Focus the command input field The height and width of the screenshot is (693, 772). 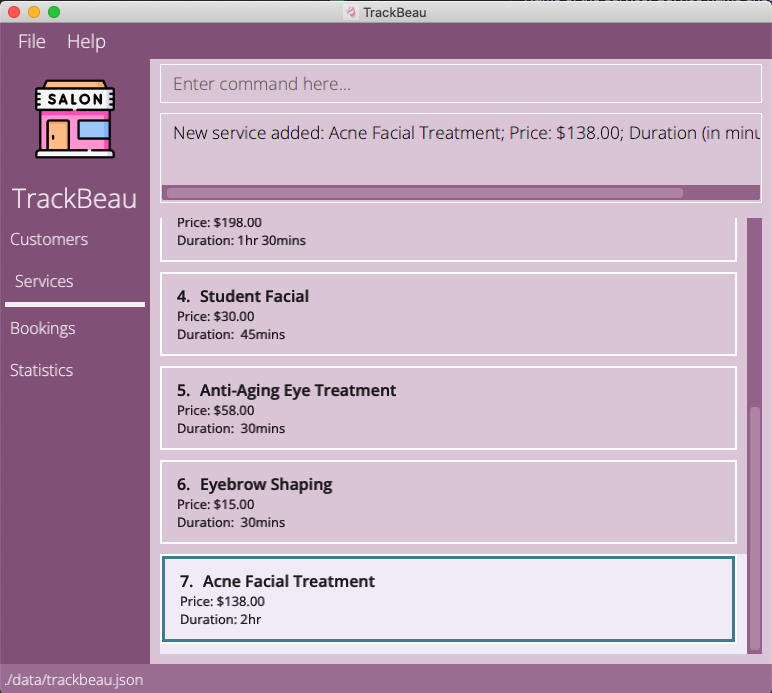tap(460, 84)
